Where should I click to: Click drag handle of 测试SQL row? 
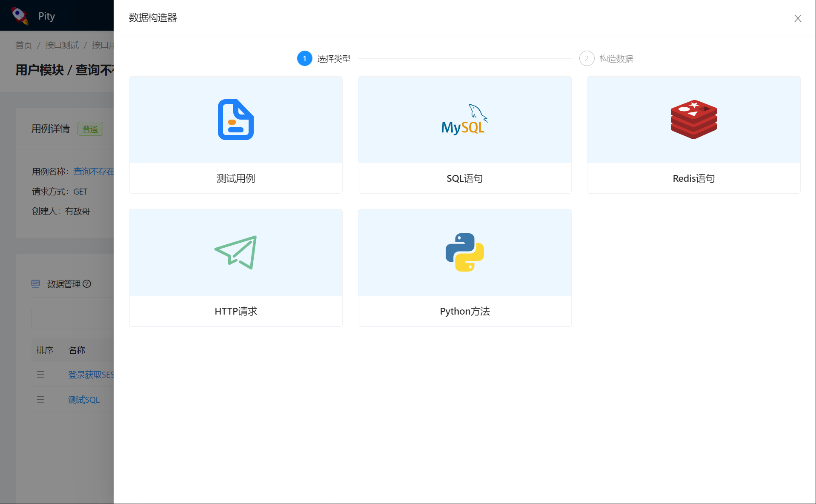click(40, 399)
